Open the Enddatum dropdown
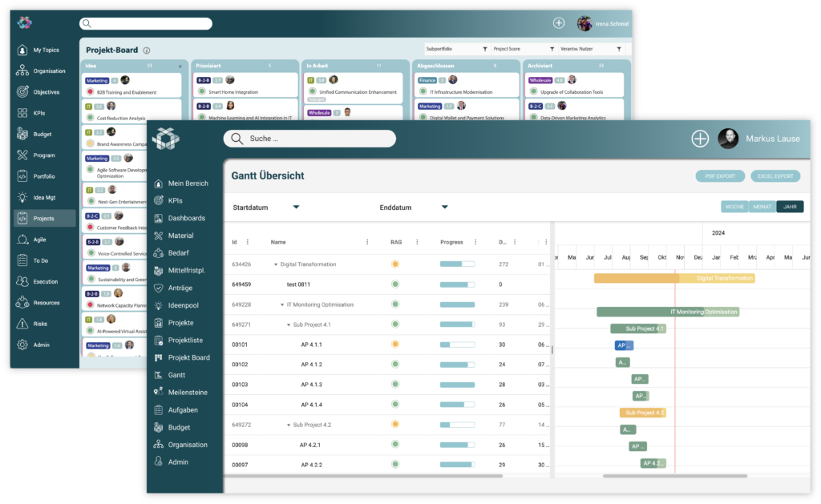This screenshot has width=821, height=504. click(x=445, y=208)
